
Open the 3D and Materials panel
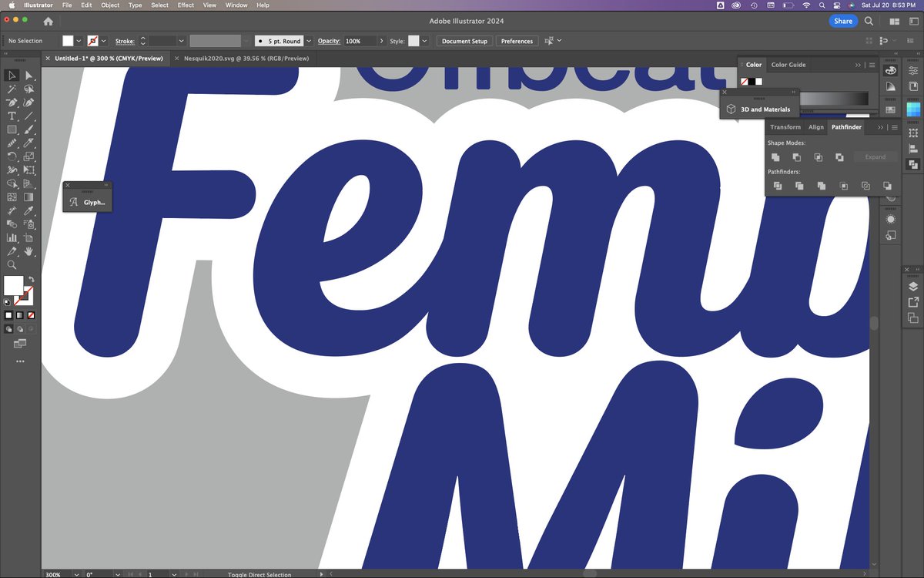tap(758, 109)
